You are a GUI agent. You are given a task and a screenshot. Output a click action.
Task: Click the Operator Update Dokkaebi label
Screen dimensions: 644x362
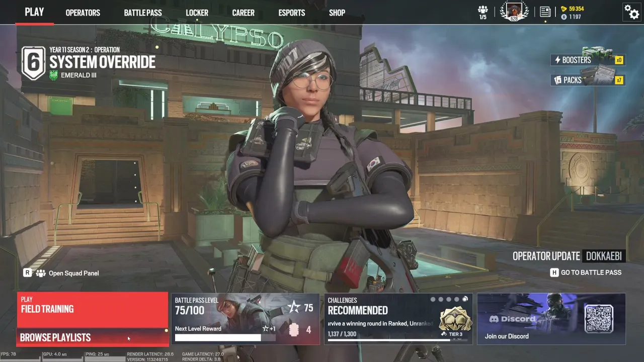tap(569, 256)
